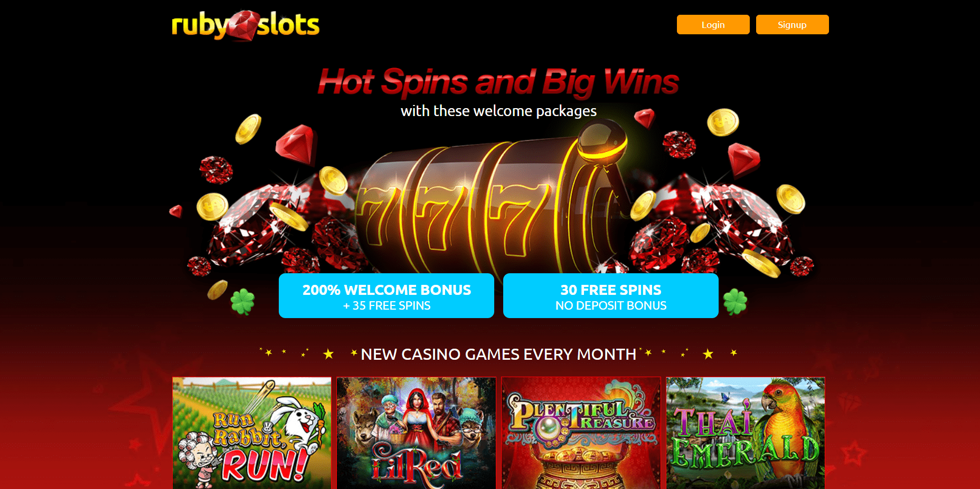
Task: Click the ruby gem in the logo
Action: coord(243,25)
